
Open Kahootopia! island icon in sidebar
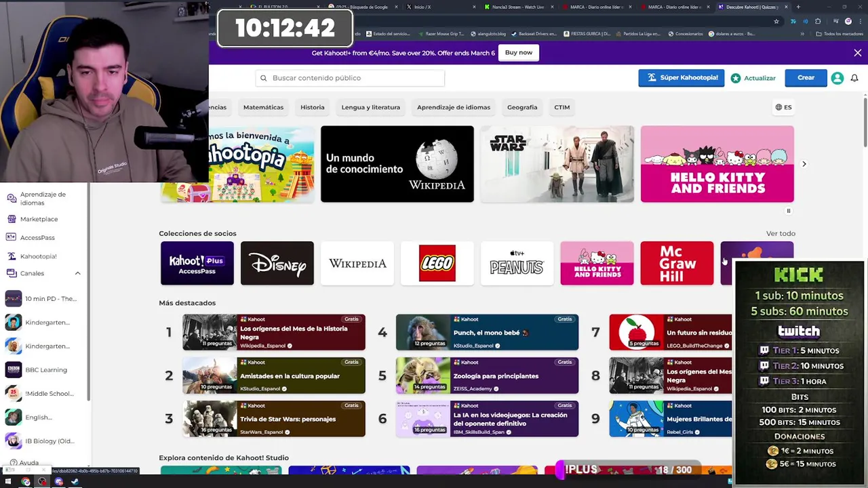12,256
